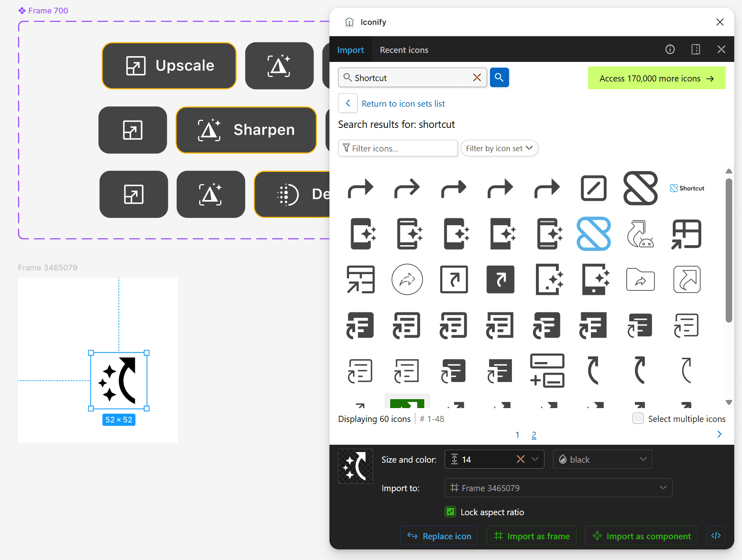Select the large black Shortcut logo icon
The image size is (742, 560).
640,188
